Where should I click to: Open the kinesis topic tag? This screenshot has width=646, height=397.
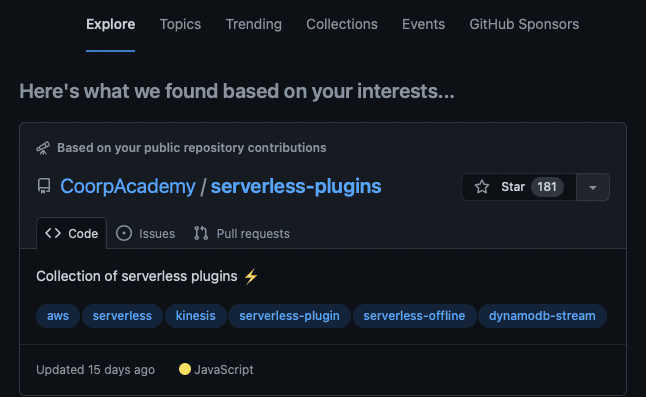tap(196, 316)
